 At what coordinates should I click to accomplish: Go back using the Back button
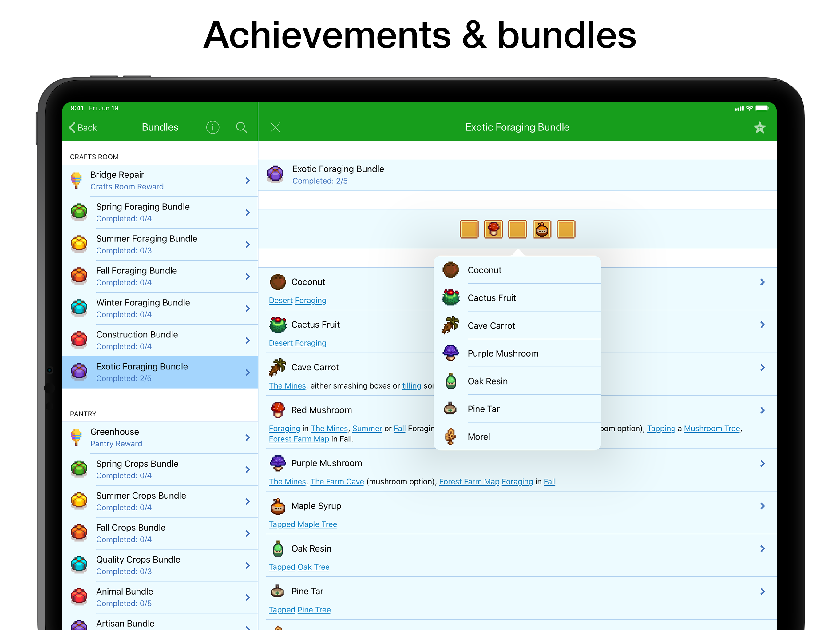pyautogui.click(x=83, y=127)
